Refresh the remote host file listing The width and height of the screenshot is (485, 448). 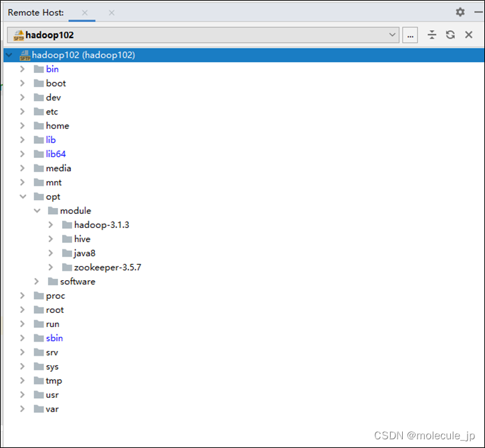tap(450, 35)
